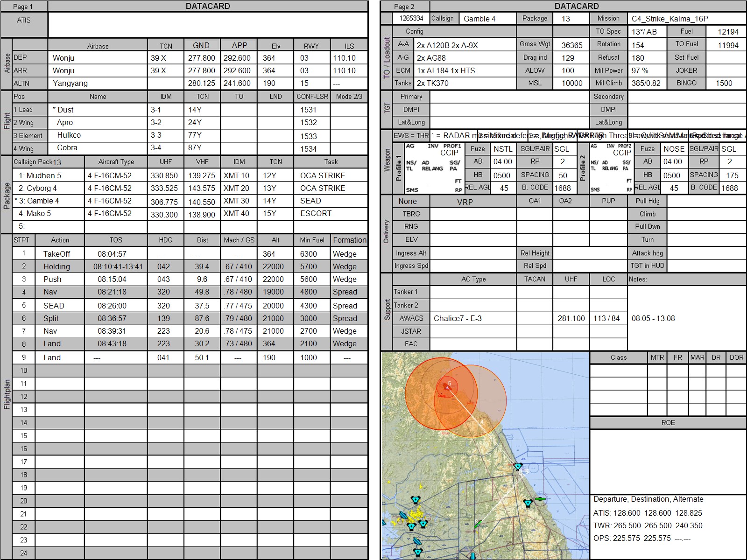Click the Mission name C4_Strike_Kalma_16P
Image resolution: width=747 pixels, height=560 pixels.
669,19
